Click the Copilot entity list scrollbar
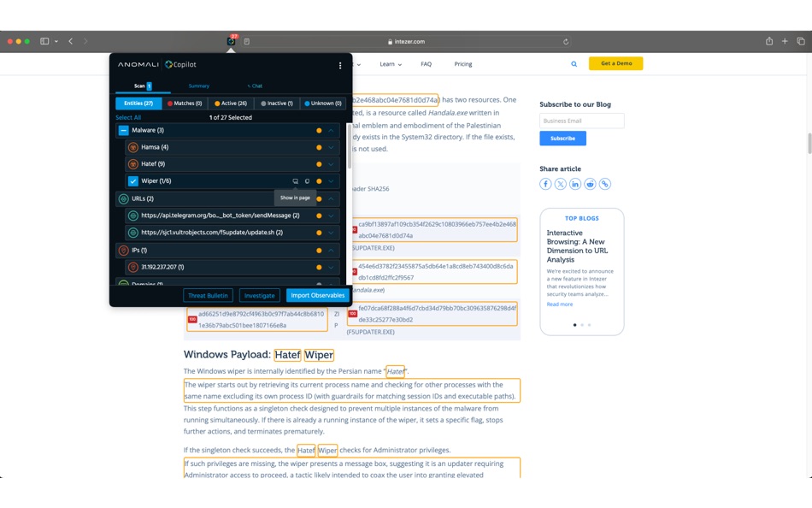 coord(350,148)
